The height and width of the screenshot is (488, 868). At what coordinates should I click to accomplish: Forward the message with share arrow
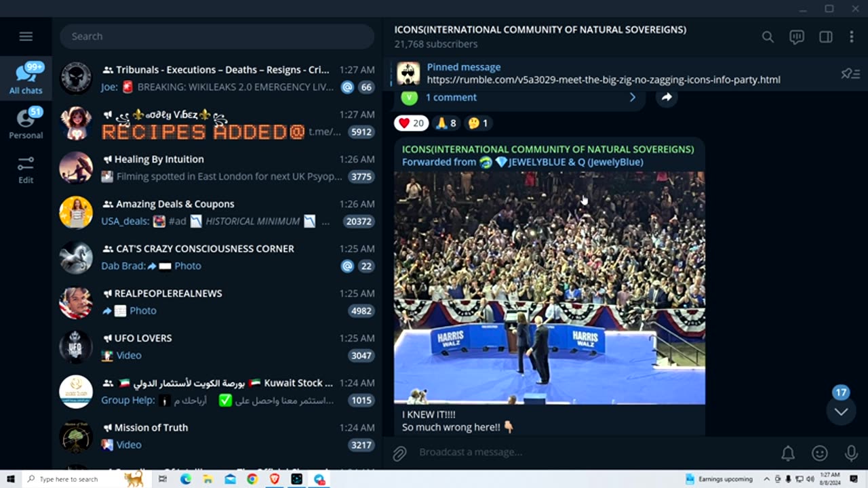pos(667,98)
